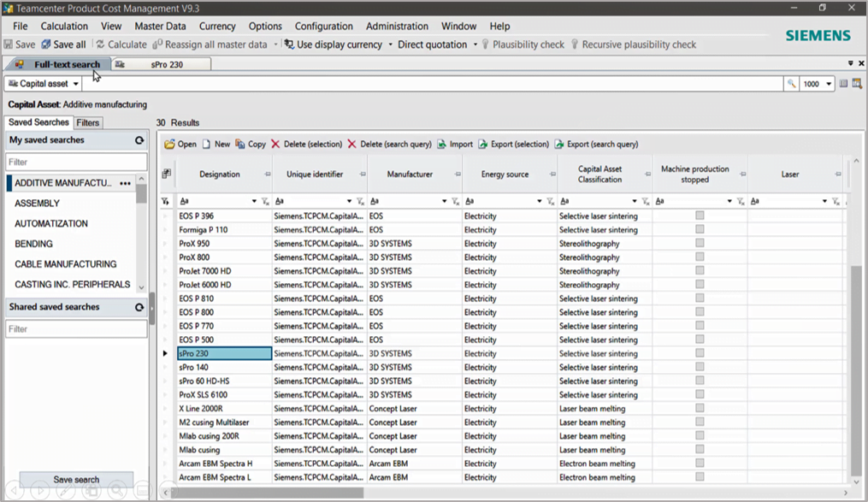Open the Master Data menu
The image size is (868, 502).
tap(160, 27)
